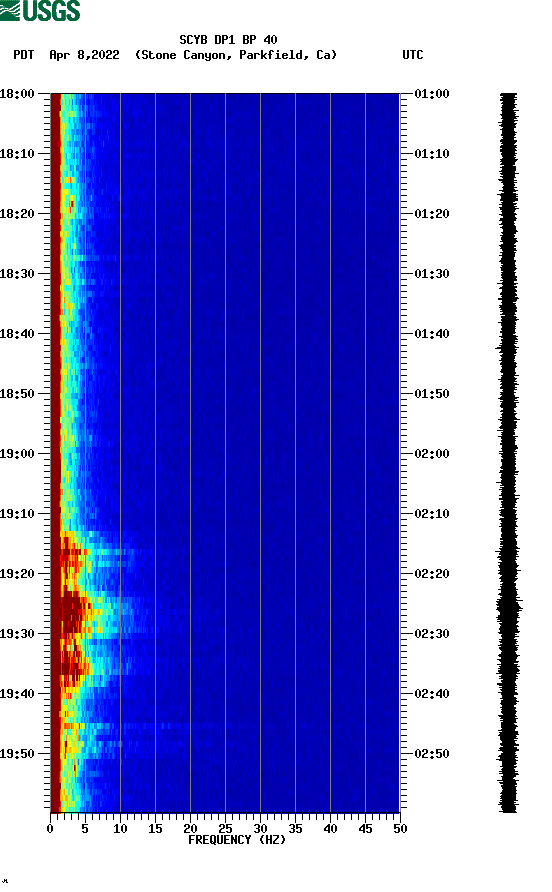552x892 pixels.
Task: Click the 20 Hz frequency tick label
Action: [190, 829]
